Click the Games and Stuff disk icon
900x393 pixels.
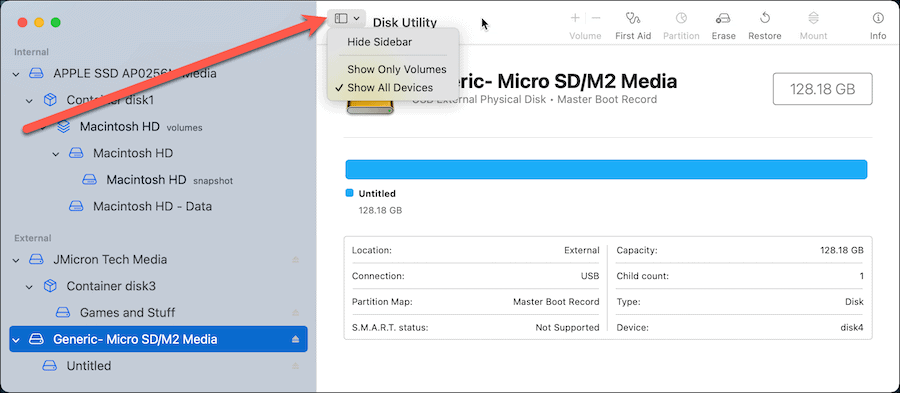pos(63,313)
